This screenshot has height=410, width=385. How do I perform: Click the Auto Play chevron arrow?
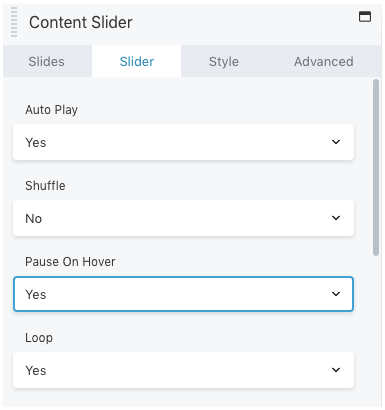pos(336,142)
